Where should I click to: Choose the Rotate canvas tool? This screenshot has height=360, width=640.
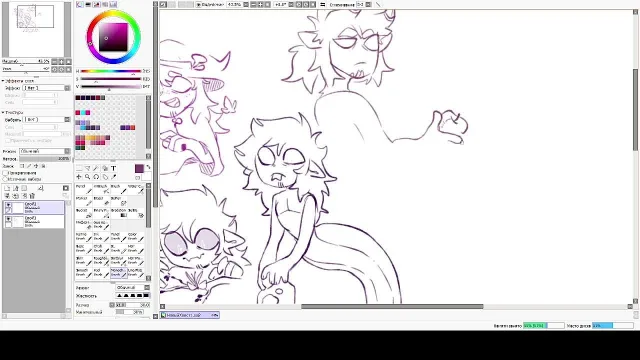[x=96, y=177]
